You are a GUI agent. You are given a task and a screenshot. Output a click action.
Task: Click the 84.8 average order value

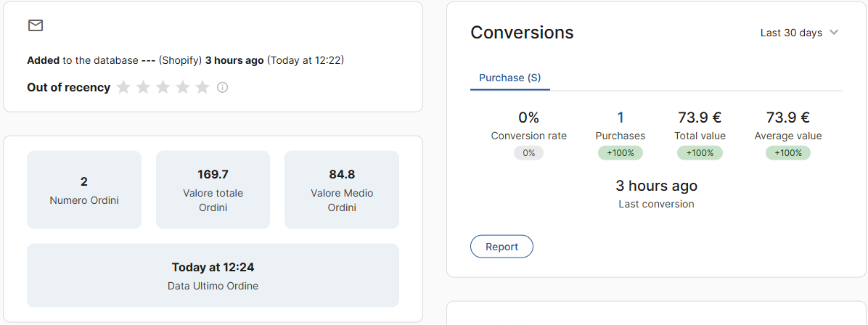point(342,174)
